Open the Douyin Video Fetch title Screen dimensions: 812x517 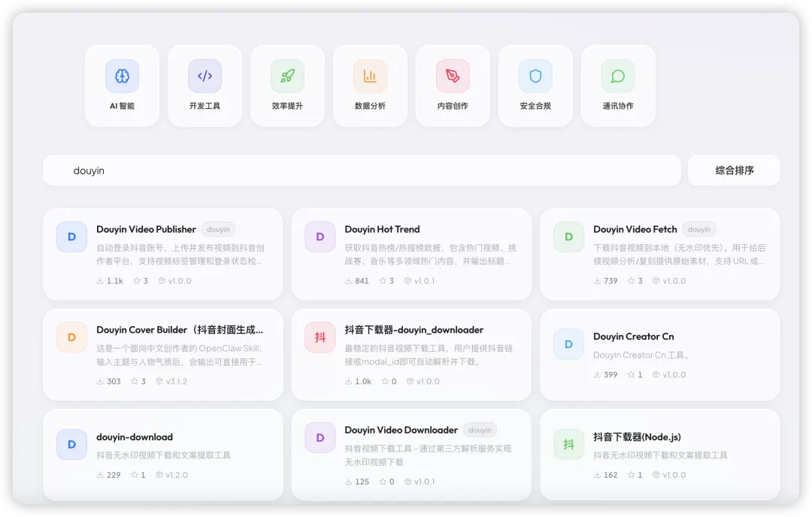tap(635, 229)
